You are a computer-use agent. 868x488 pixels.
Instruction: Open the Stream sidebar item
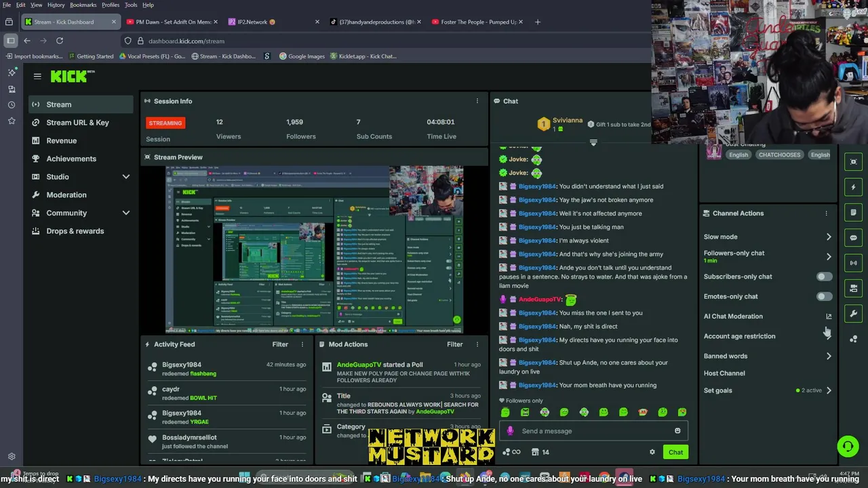[81, 104]
